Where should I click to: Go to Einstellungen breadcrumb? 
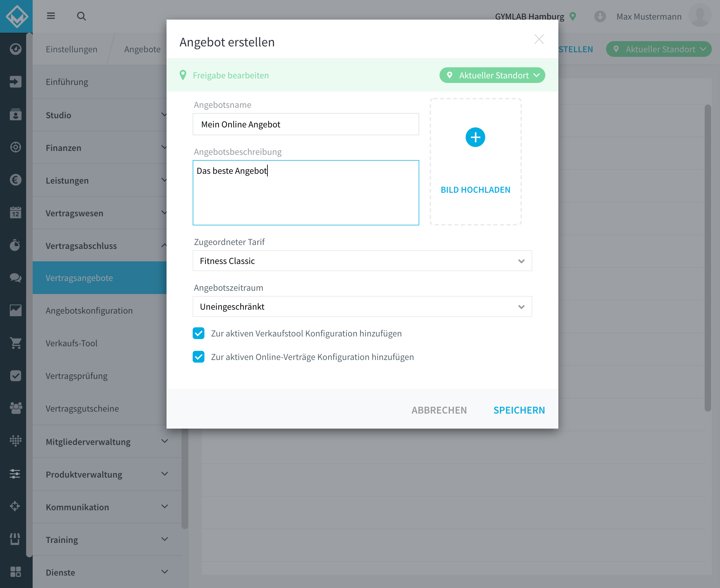pyautogui.click(x=72, y=49)
